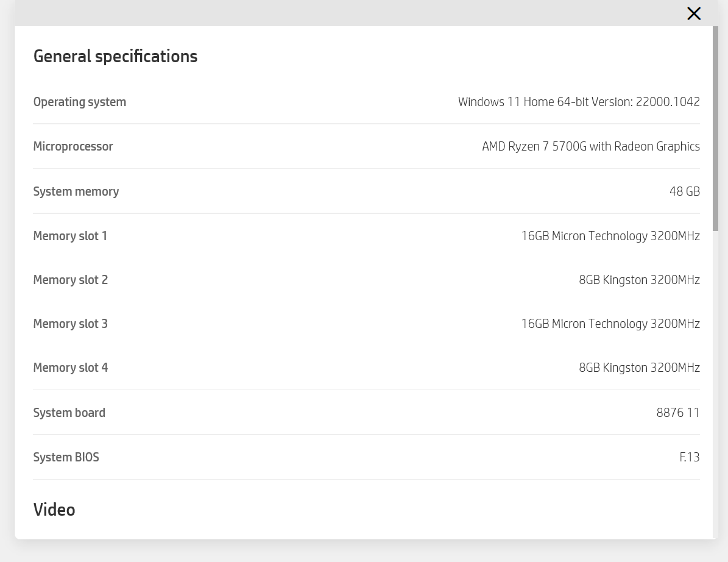This screenshot has width=728, height=562.
Task: Click the 48 GB memory value
Action: click(x=684, y=191)
